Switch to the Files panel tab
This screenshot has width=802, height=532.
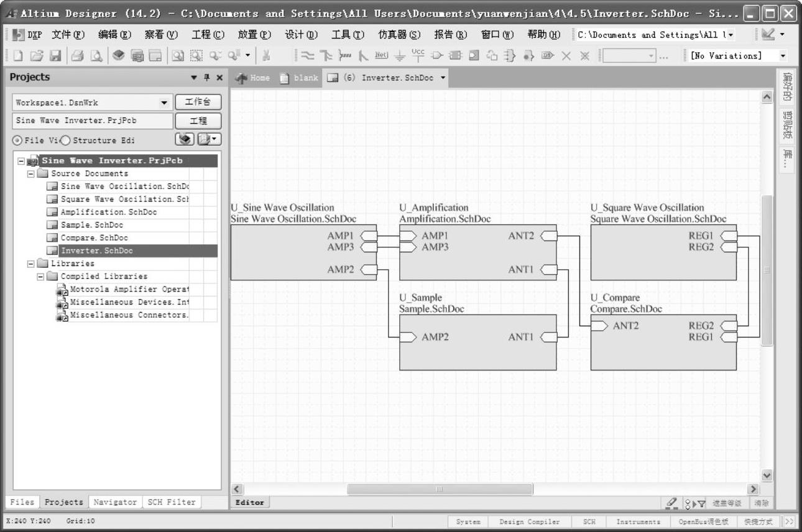[x=22, y=502]
